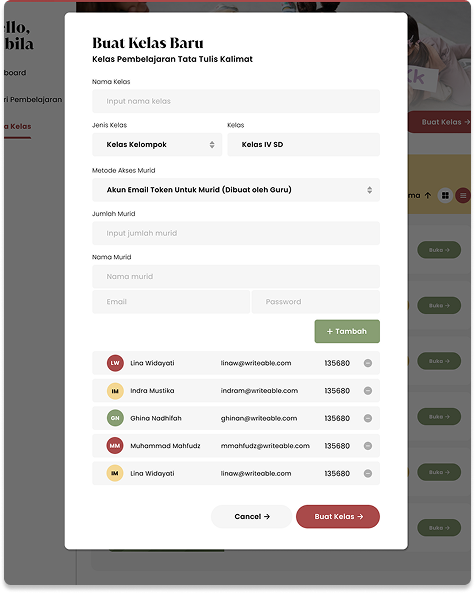Viewport: 475px width, 593px height.
Task: Open the Kelas sidebar menu item
Action: tap(17, 126)
